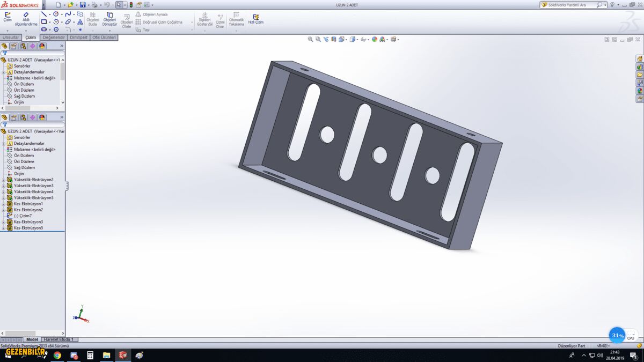Click the feature tree horizontal scrollbar

tap(21, 333)
